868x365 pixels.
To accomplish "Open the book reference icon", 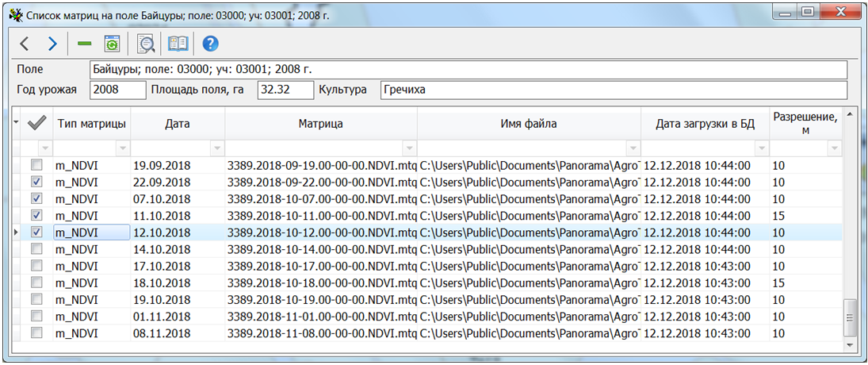I will coord(178,44).
